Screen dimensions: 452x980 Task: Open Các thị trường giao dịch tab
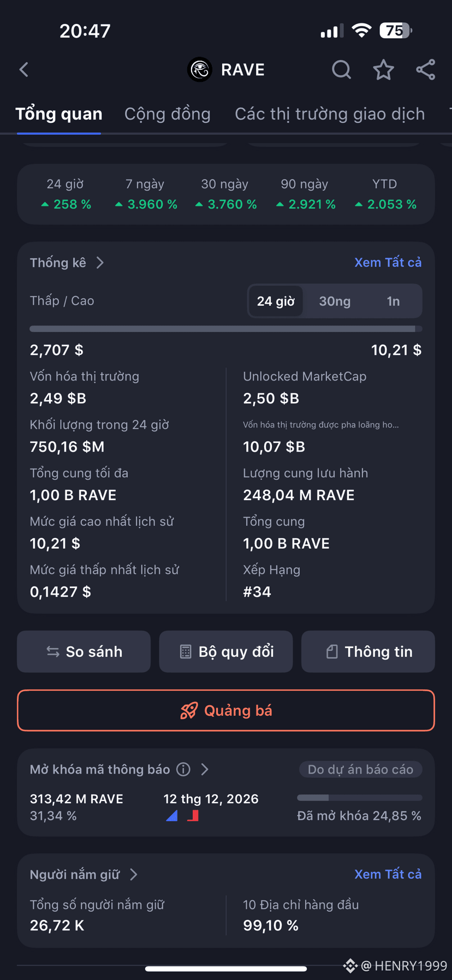click(x=330, y=114)
